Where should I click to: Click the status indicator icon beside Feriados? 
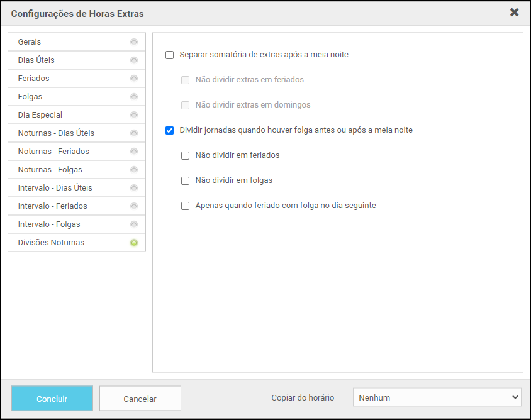pos(133,79)
